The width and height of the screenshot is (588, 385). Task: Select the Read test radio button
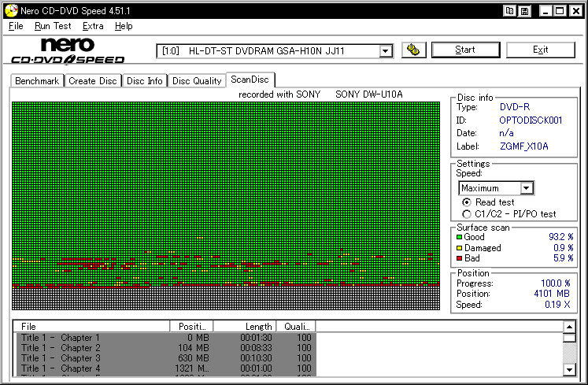pyautogui.click(x=467, y=202)
